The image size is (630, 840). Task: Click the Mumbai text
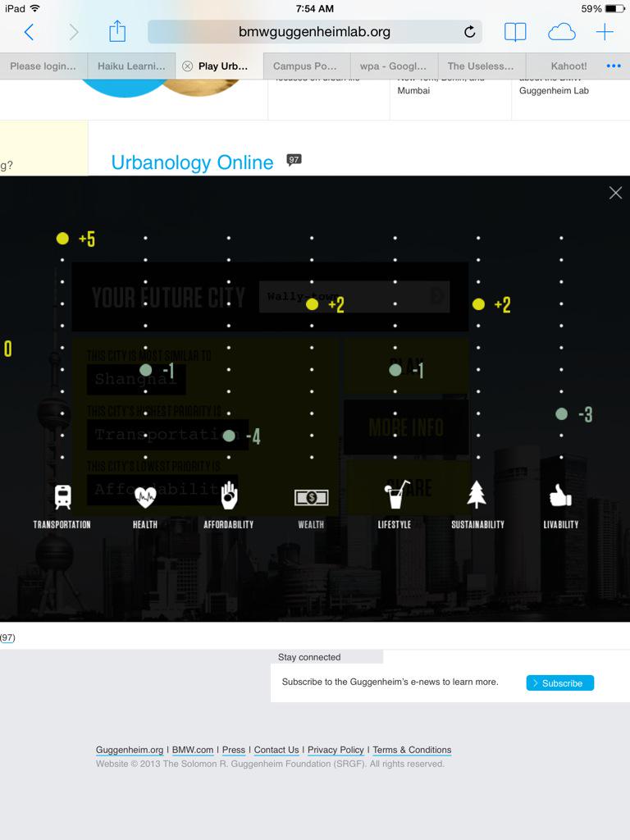pyautogui.click(x=413, y=90)
